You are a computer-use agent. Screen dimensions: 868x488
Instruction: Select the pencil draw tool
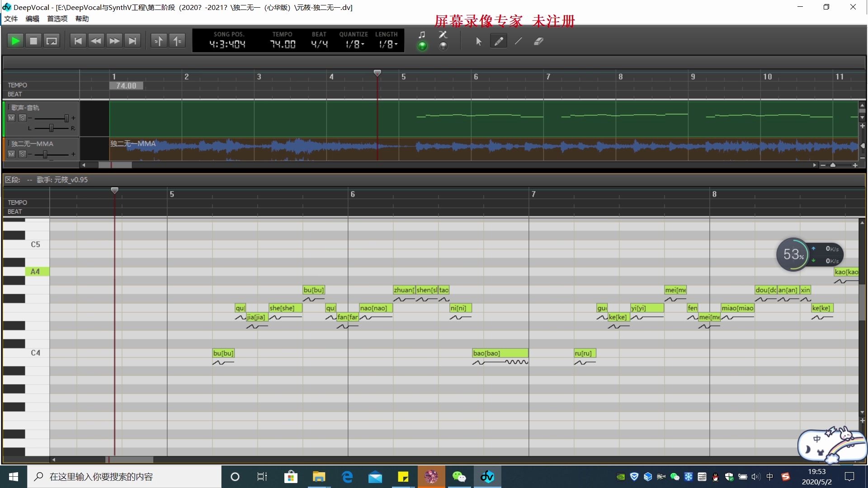tap(499, 41)
